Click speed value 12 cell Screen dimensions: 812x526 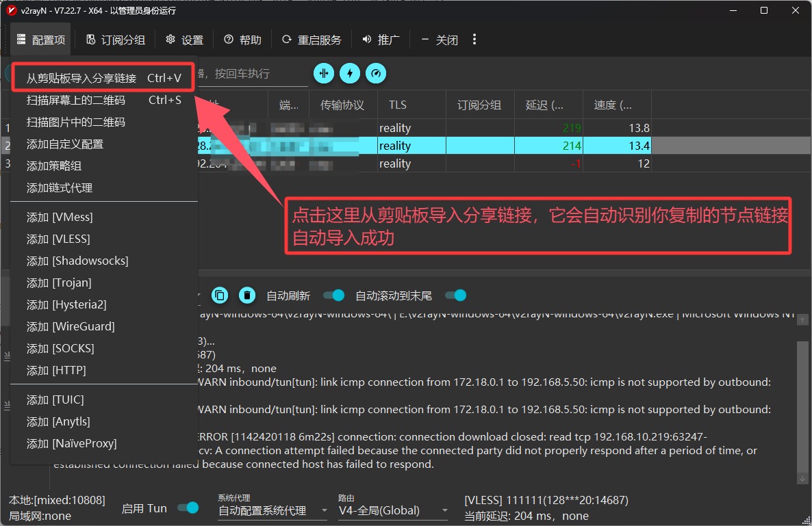pos(617,163)
